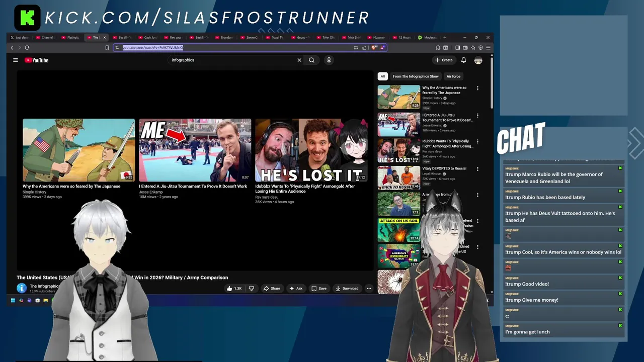The image size is (644, 362).
Task: Like the video with 1.3K likes
Action: [x=234, y=289]
